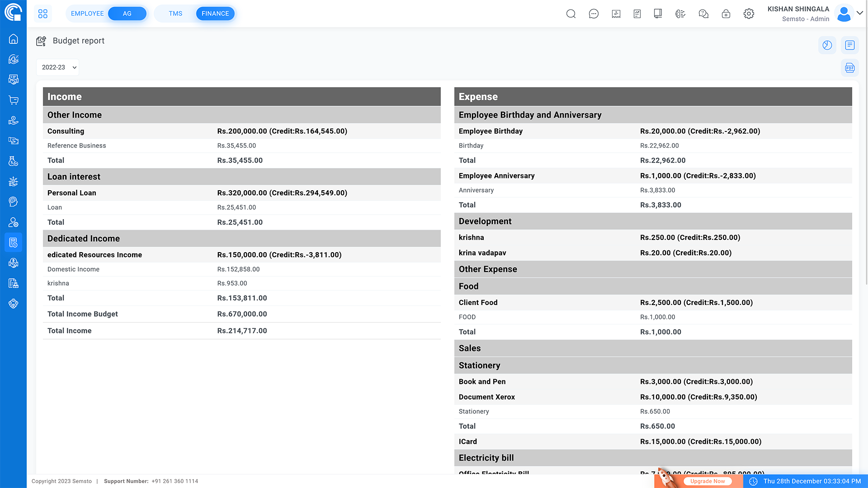
Task: Click the Employee Birthday expense row
Action: point(653,131)
